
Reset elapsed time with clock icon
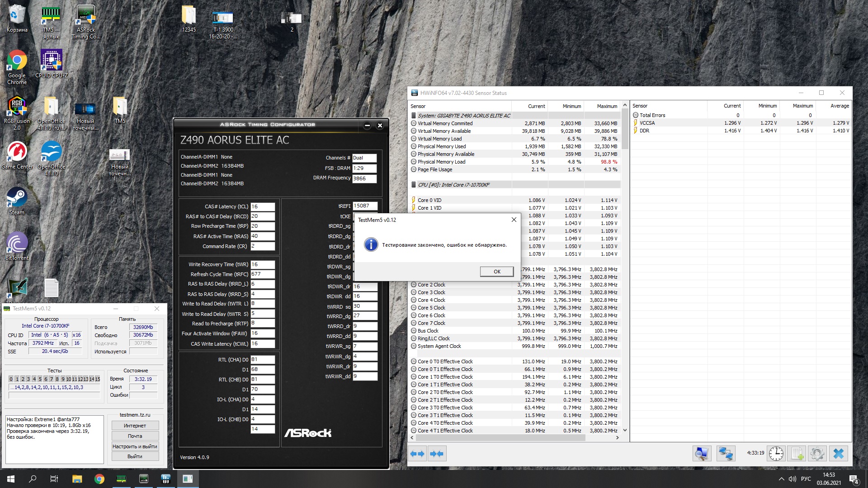[776, 453]
